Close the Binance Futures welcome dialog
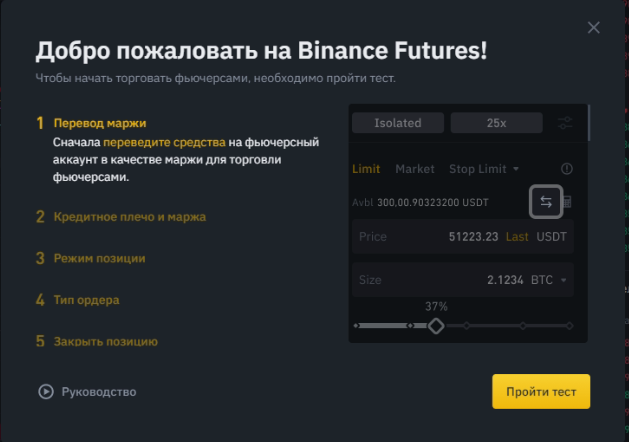629x442 pixels. click(x=594, y=28)
